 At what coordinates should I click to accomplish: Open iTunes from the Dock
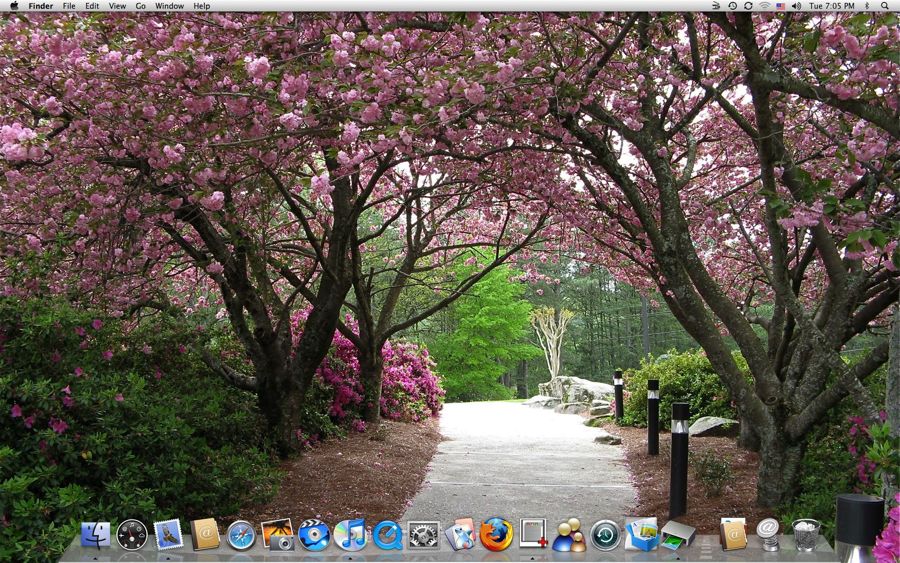(x=350, y=534)
